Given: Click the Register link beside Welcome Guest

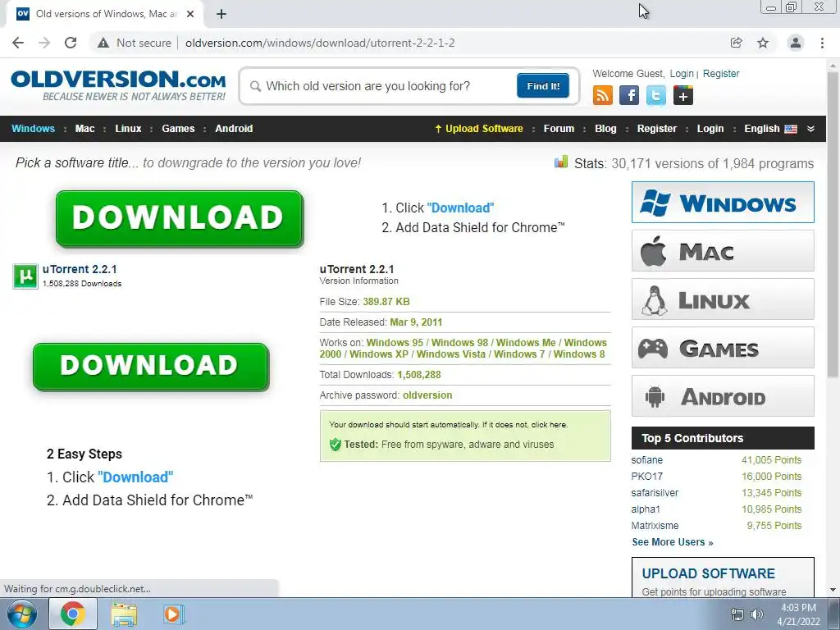Looking at the screenshot, I should pyautogui.click(x=720, y=73).
